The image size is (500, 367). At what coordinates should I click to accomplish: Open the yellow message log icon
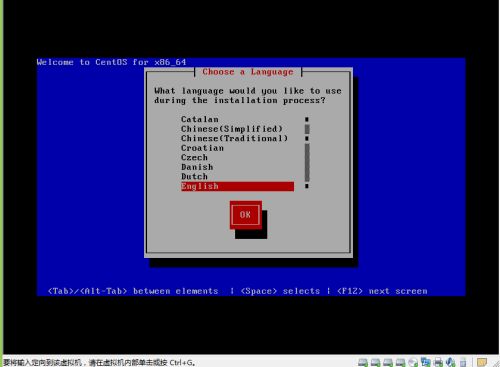(482, 362)
